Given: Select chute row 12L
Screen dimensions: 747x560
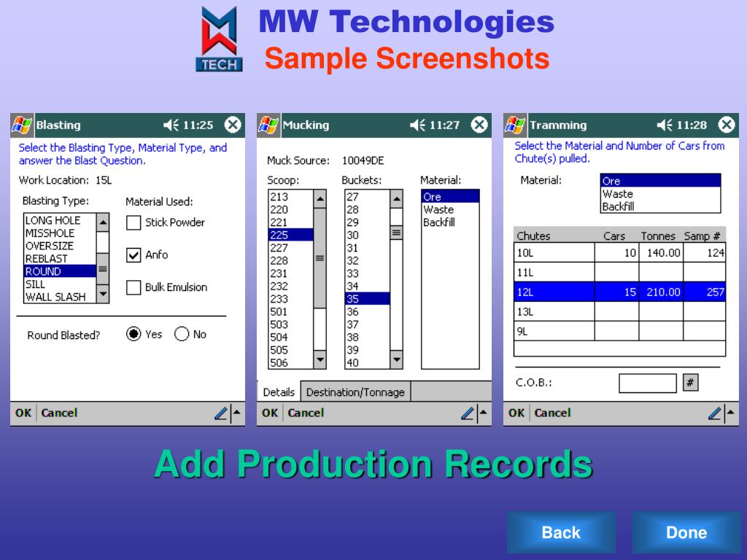Looking at the screenshot, I should click(x=620, y=292).
